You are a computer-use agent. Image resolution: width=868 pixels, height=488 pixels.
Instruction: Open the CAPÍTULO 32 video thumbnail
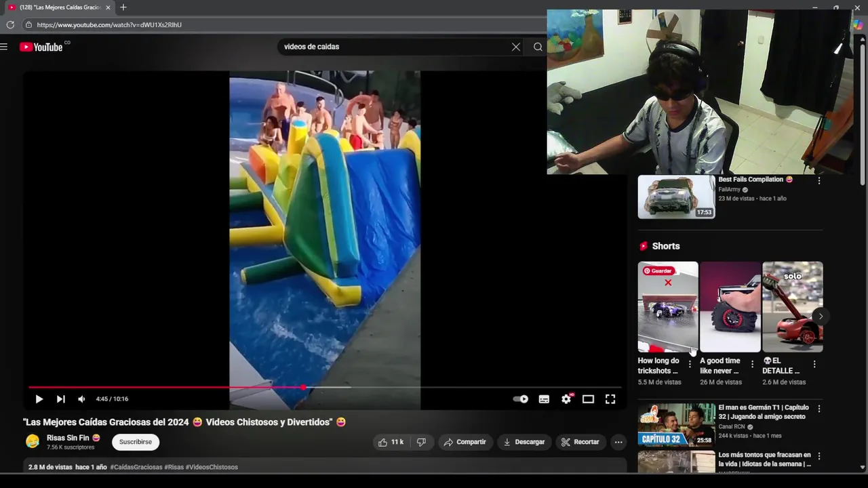pyautogui.click(x=676, y=425)
